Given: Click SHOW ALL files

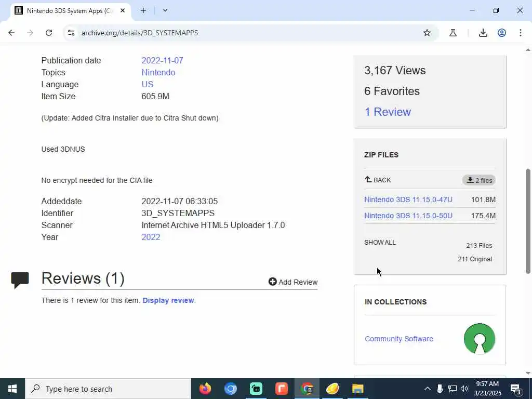Looking at the screenshot, I should [x=380, y=242].
